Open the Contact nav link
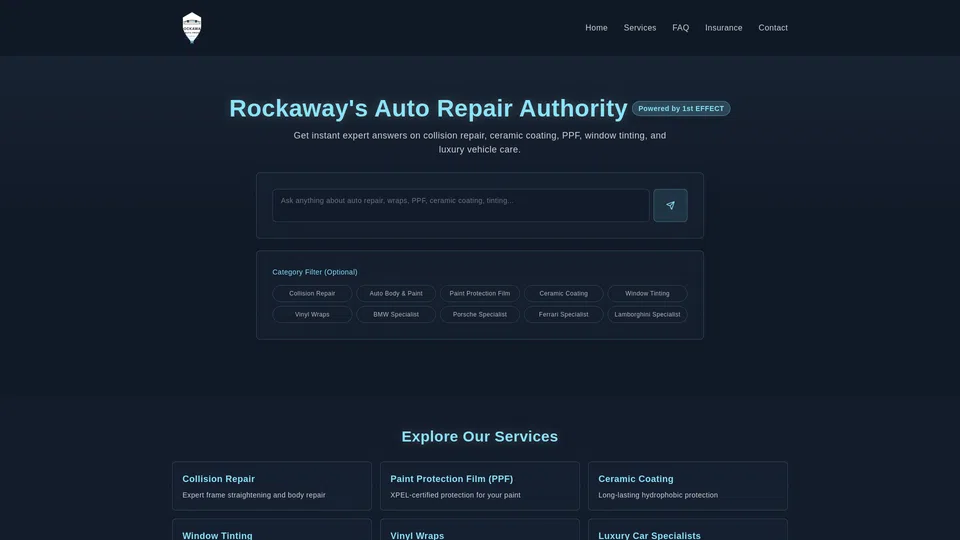The width and height of the screenshot is (960, 540). 773,28
